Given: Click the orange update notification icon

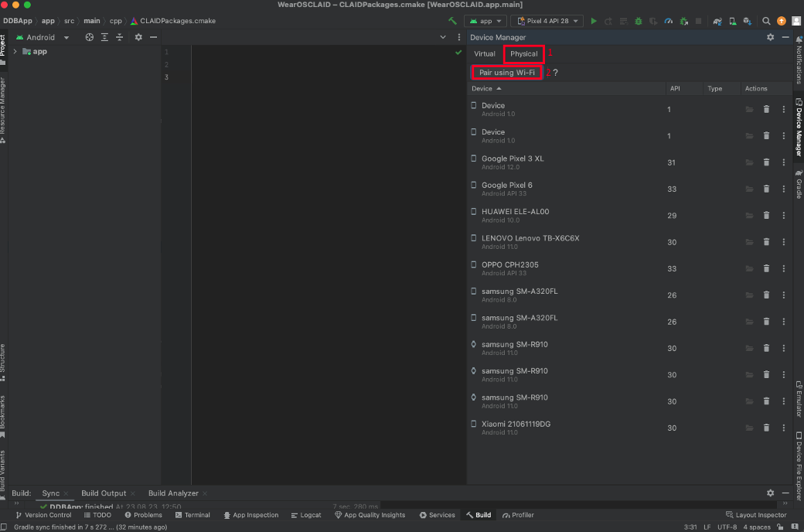Looking at the screenshot, I should click(782, 21).
